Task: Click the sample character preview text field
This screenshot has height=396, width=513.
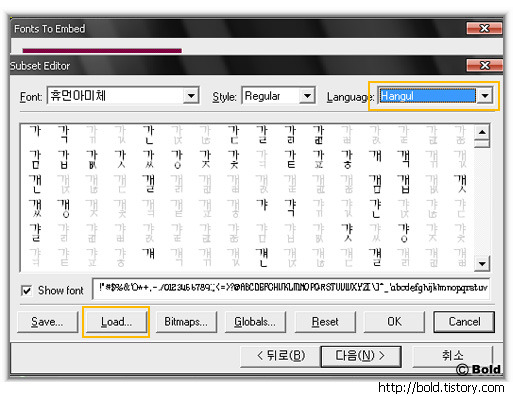Action: point(291,288)
